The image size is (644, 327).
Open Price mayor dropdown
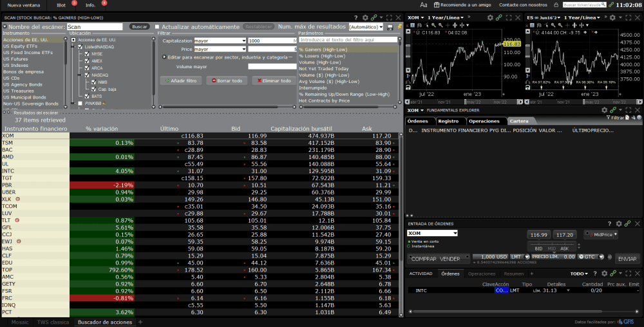[x=220, y=49]
